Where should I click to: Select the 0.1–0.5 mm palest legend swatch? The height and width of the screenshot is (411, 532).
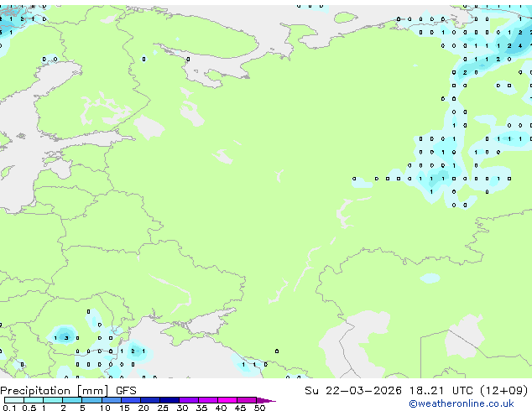[x=14, y=400]
